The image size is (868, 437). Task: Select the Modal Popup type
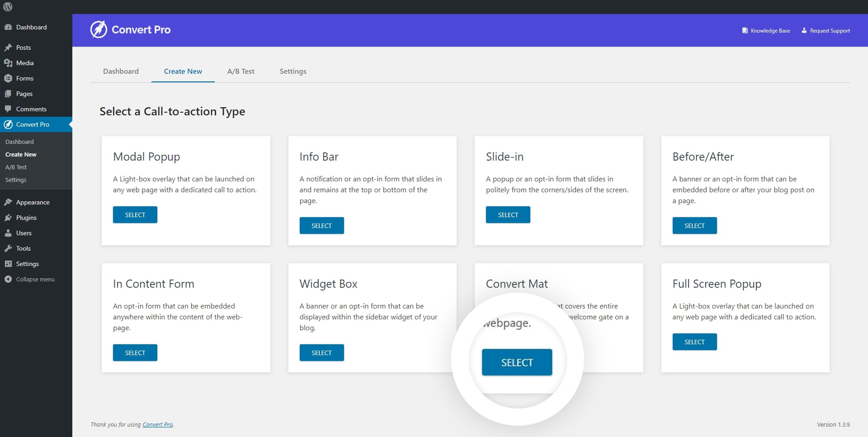coord(135,215)
